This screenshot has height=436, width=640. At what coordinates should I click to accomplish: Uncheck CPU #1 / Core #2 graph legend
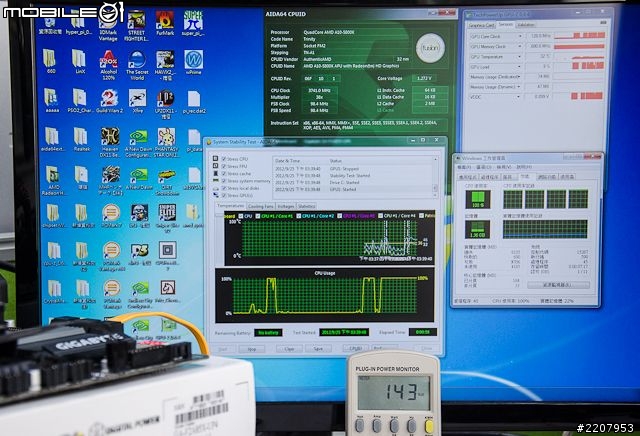[x=299, y=216]
